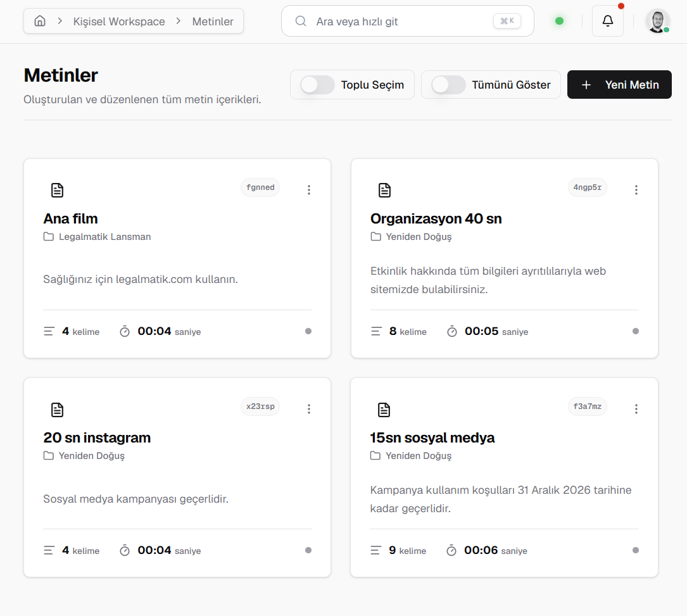Image resolution: width=687 pixels, height=616 pixels.
Task: Click the folder icon beside Legalmatik Lansman
Action: pyautogui.click(x=49, y=237)
